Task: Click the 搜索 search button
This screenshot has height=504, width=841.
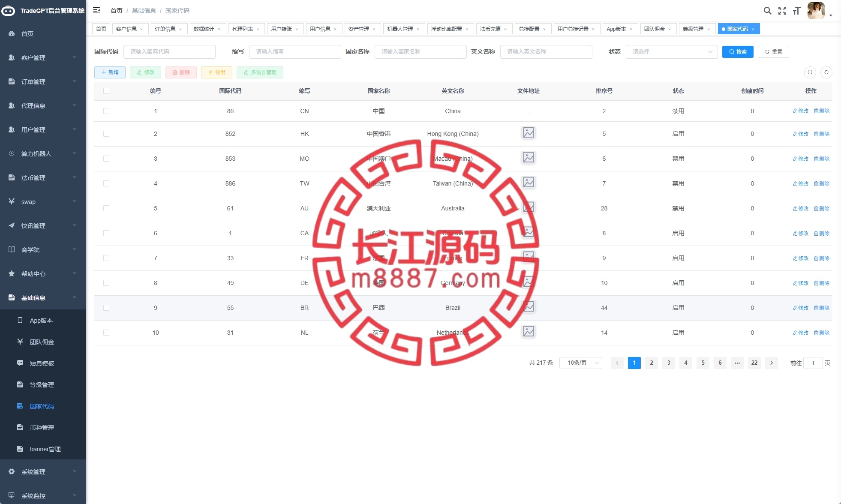Action: 738,52
